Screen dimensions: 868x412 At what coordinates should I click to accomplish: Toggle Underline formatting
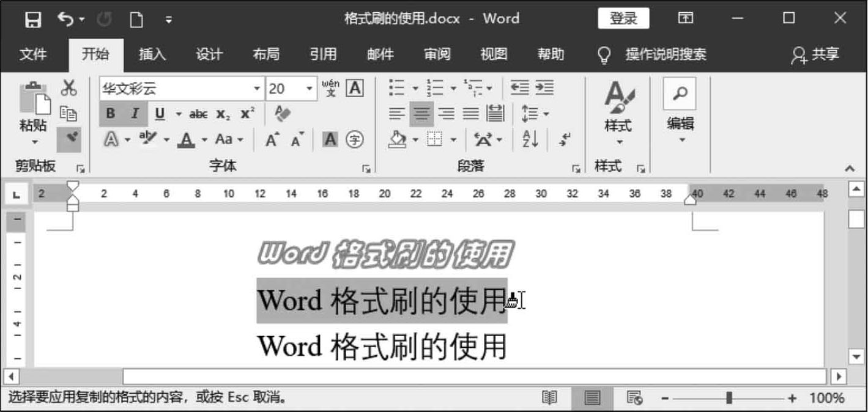tap(160, 114)
